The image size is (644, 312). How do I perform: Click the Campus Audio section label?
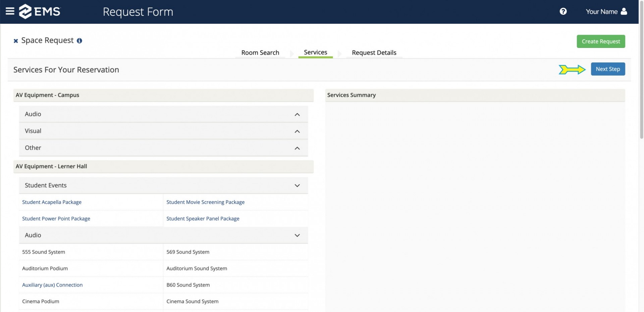tap(33, 114)
